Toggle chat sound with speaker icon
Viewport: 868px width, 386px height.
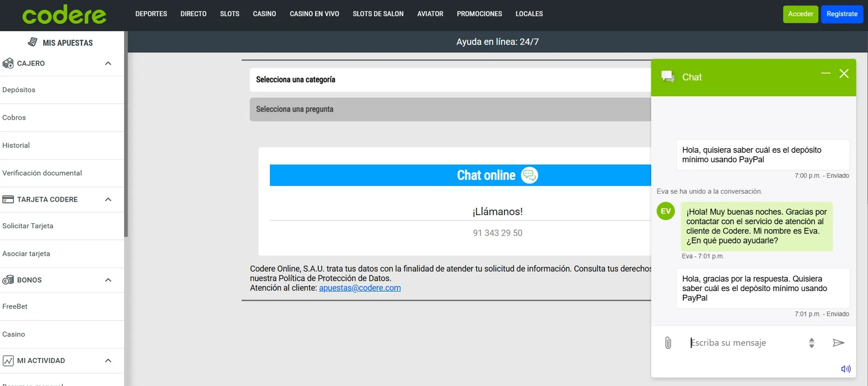(x=846, y=369)
